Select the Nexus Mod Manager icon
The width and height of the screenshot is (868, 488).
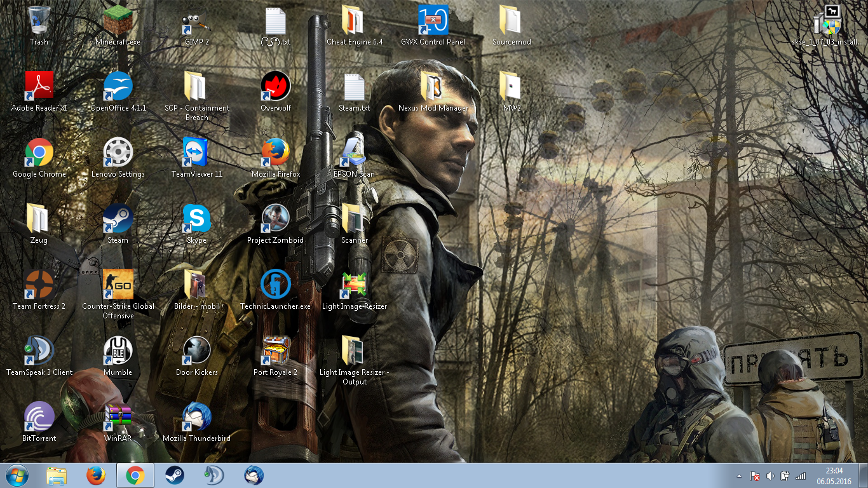coord(433,88)
